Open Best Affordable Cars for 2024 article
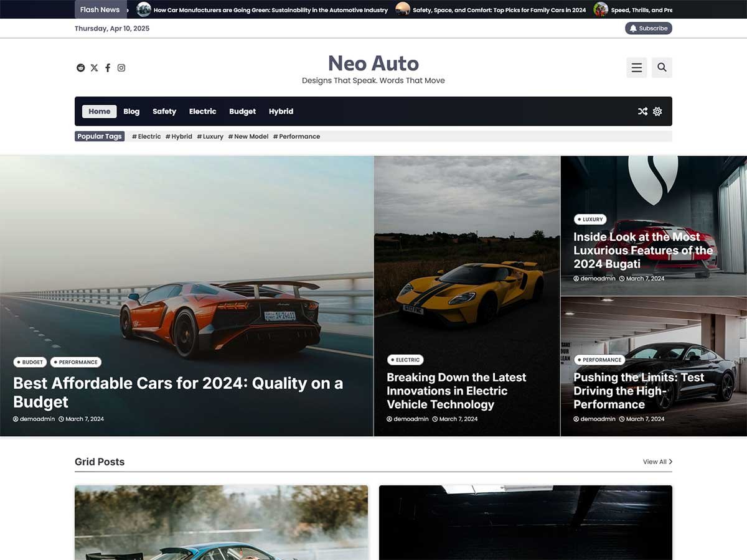Image resolution: width=747 pixels, height=560 pixels. [178, 392]
